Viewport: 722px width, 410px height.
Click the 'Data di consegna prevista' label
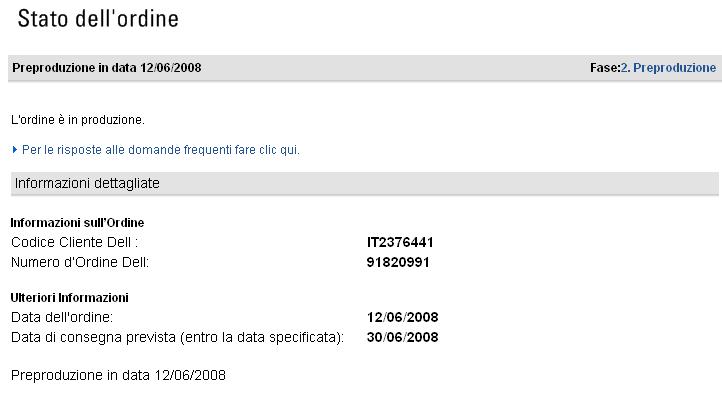(x=86, y=337)
